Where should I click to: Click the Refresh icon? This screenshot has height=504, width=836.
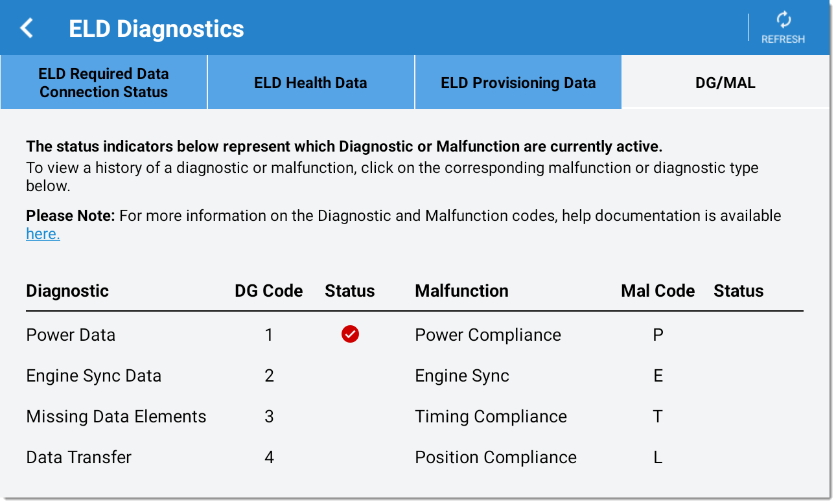784,19
